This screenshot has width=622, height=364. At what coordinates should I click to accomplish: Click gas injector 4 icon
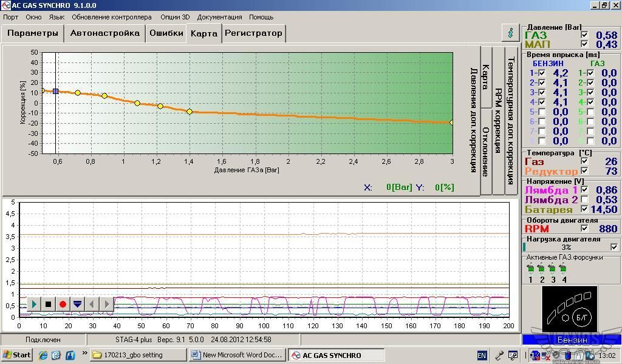(564, 269)
